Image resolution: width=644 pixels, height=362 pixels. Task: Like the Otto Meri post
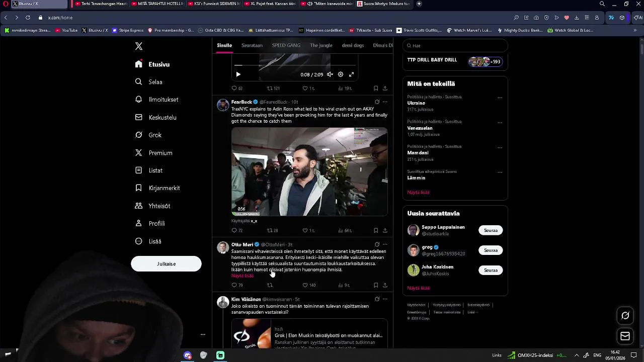(x=309, y=285)
